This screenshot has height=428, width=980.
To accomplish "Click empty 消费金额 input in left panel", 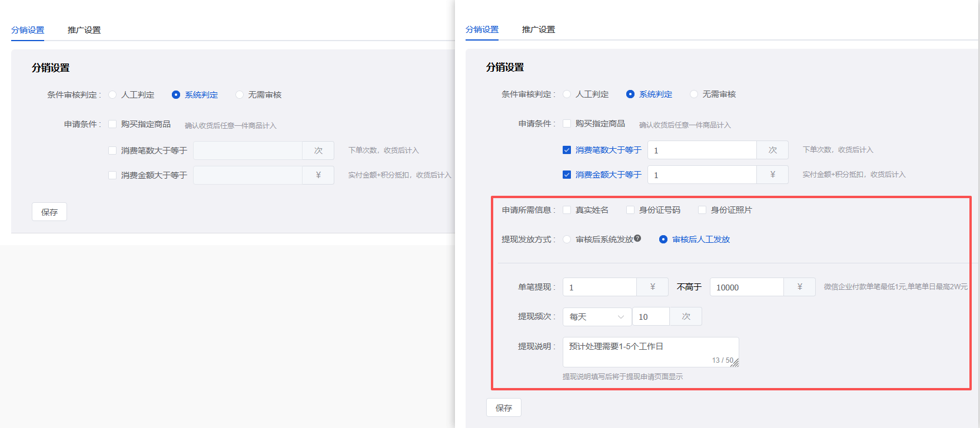I will 248,175.
